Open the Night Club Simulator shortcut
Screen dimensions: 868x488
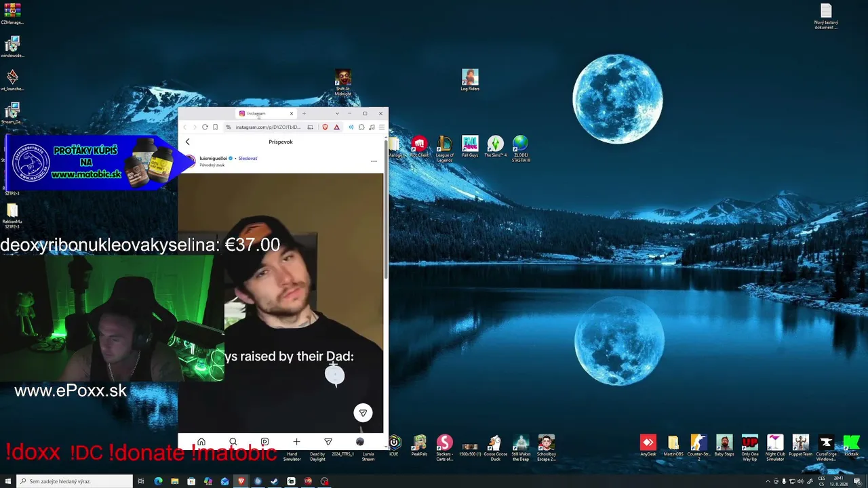[775, 447]
